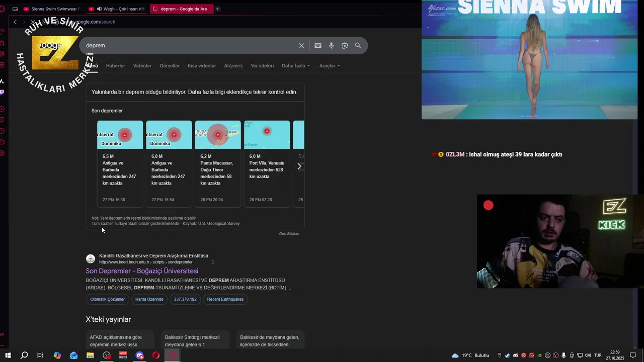Open File Explorer from the taskbar
The width and height of the screenshot is (644, 362).
90,355
